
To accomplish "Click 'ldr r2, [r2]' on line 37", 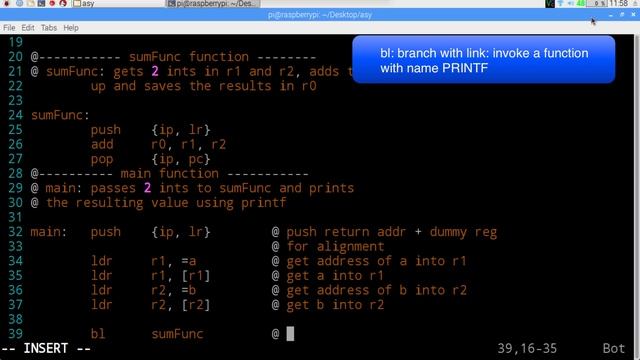I will (x=150, y=305).
